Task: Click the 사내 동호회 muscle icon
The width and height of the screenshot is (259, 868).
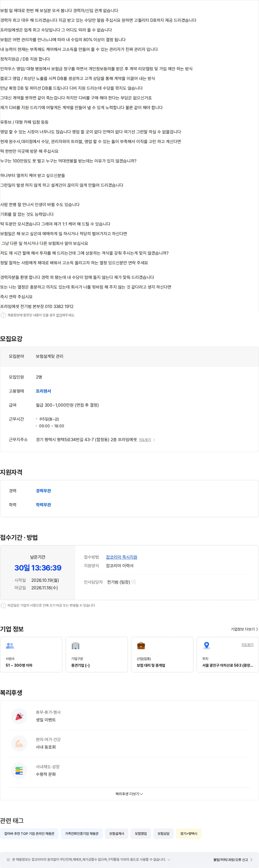Action: click(19, 743)
